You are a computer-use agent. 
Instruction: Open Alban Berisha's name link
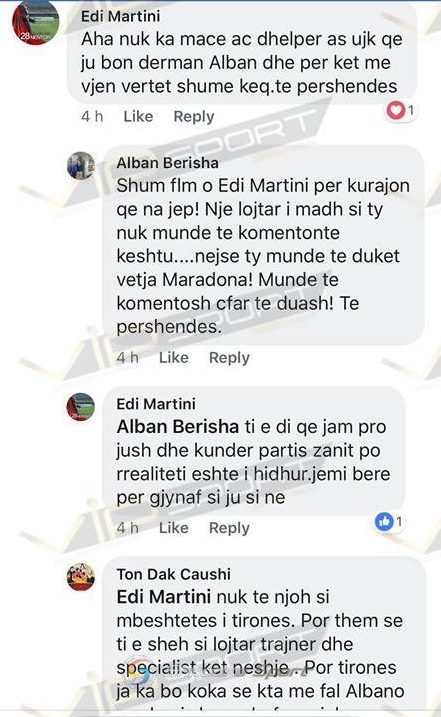coord(167,163)
